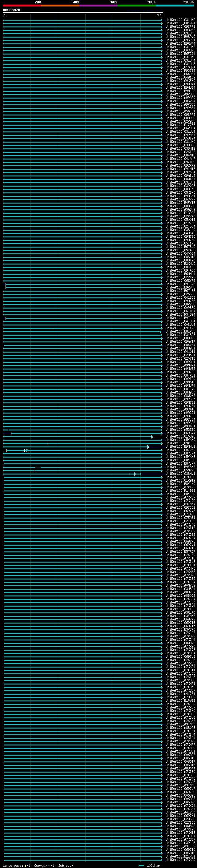Screen dimensions: 197x868
Task: Click hit label UniRef100_A5AFS1
Action: tap(180, 111)
